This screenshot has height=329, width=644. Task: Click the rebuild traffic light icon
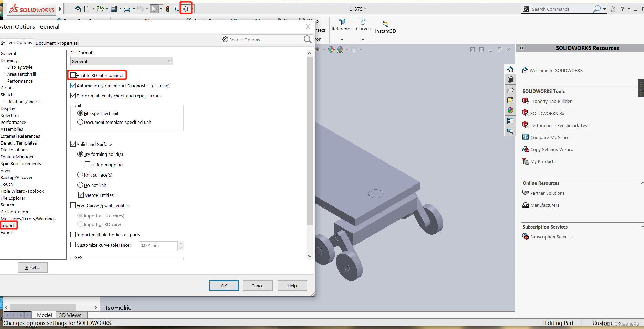[x=168, y=9]
